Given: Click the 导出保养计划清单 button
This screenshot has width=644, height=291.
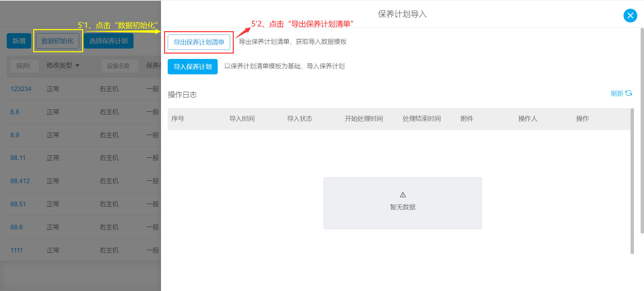Looking at the screenshot, I should point(199,42).
